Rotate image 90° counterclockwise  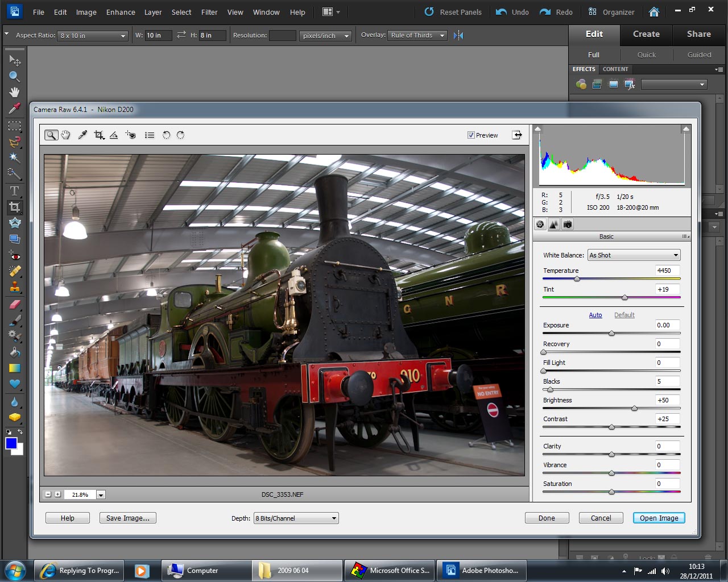click(166, 135)
